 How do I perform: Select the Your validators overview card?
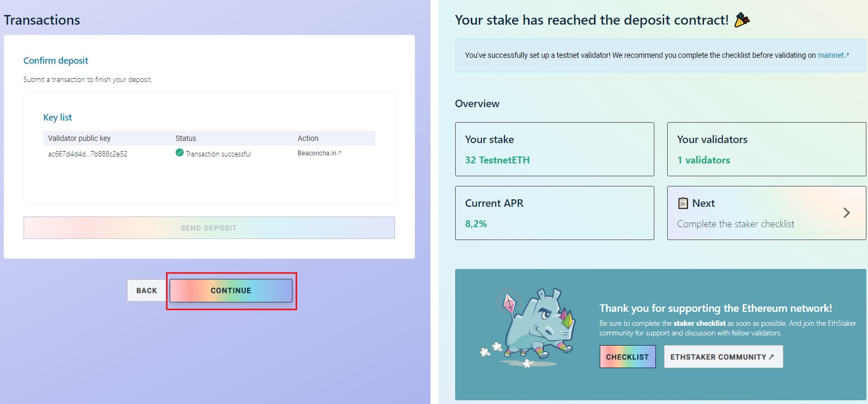click(x=766, y=149)
